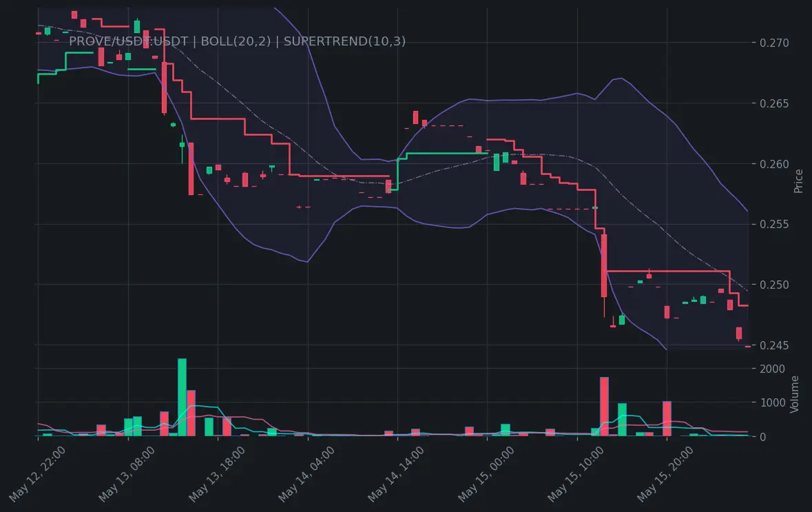Image resolution: width=812 pixels, height=512 pixels.
Task: Click the May 12, 22:00 time label
Action: click(x=37, y=474)
